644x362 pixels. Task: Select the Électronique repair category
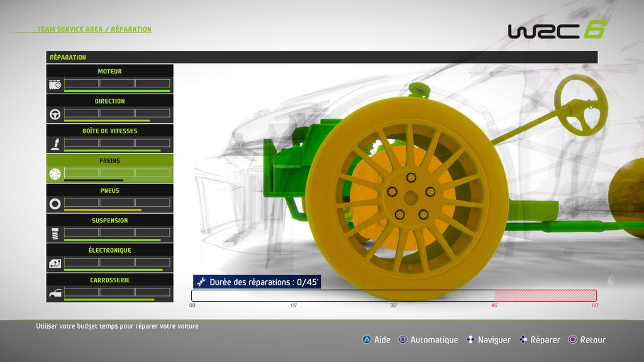pos(109,258)
